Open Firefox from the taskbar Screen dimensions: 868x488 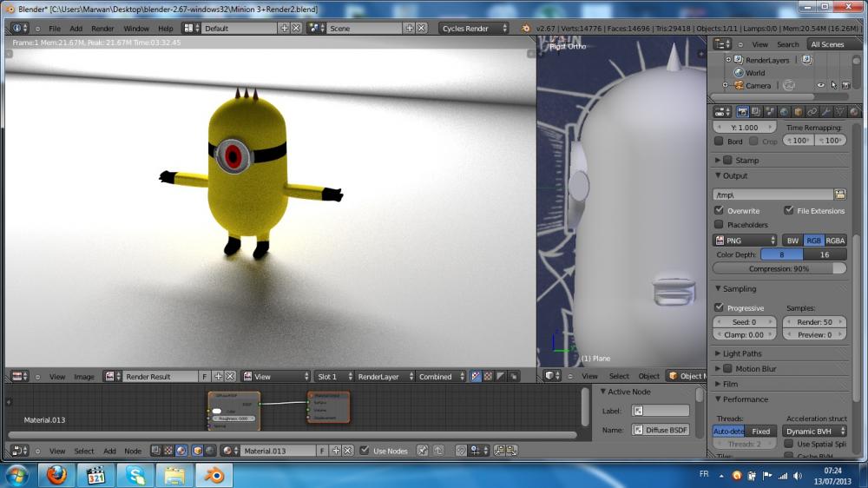pyautogui.click(x=56, y=475)
